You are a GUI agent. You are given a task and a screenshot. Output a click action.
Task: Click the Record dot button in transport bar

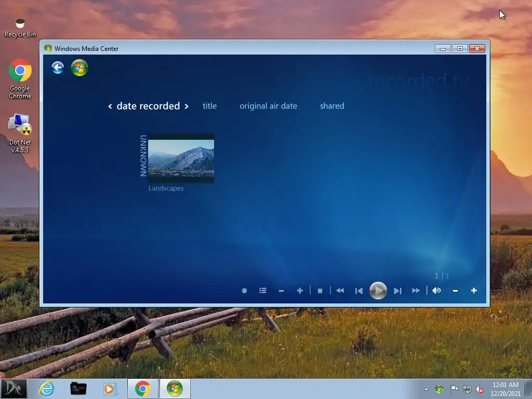click(x=244, y=291)
